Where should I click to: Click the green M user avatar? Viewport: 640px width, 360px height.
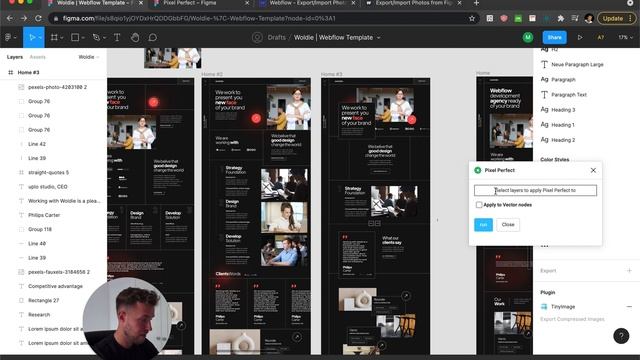(528, 38)
